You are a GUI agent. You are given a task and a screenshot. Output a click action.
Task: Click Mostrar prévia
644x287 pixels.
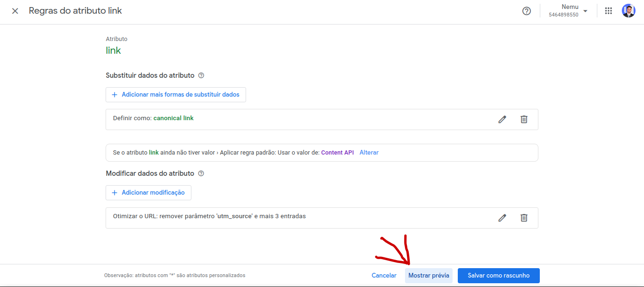pos(429,276)
